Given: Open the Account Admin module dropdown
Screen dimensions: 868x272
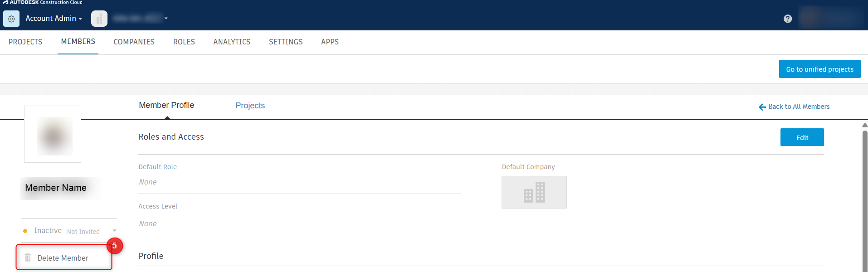Looking at the screenshot, I should pyautogui.click(x=54, y=19).
